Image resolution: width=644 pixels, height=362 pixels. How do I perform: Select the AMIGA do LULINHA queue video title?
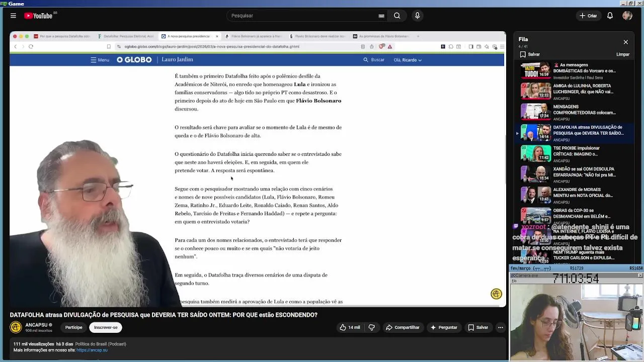click(x=583, y=89)
